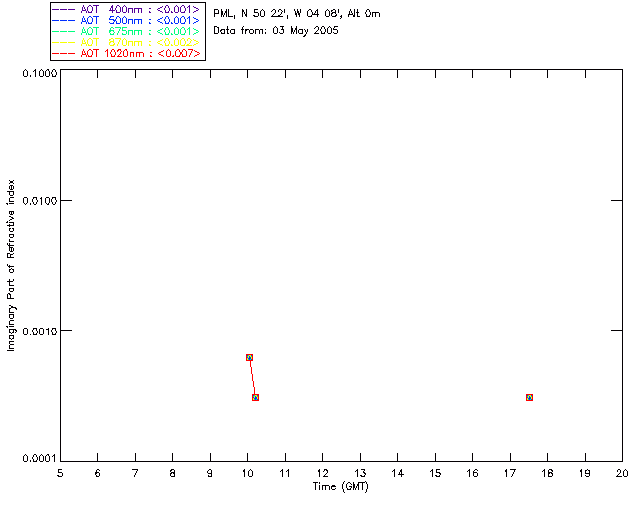Click the x-axis label 20
This screenshot has width=640, height=512.
pyautogui.click(x=622, y=473)
